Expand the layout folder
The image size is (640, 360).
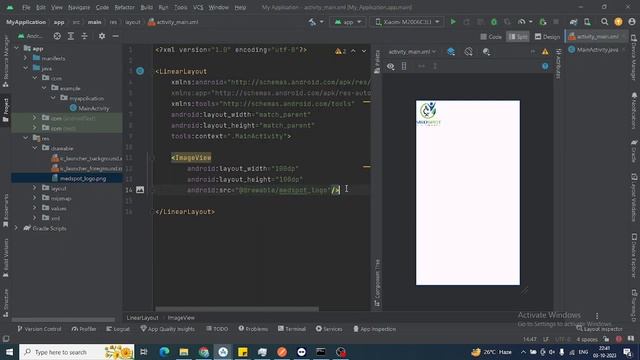[x=35, y=188]
